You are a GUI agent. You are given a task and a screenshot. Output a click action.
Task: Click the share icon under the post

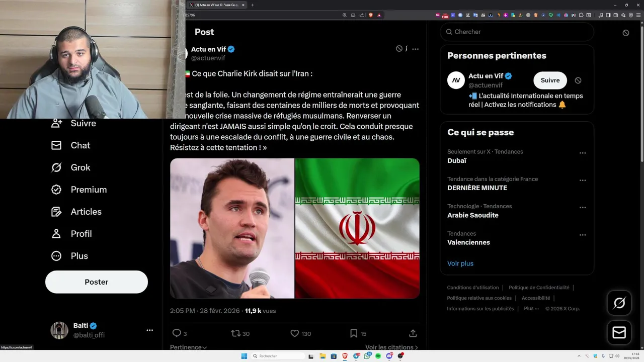(413, 333)
